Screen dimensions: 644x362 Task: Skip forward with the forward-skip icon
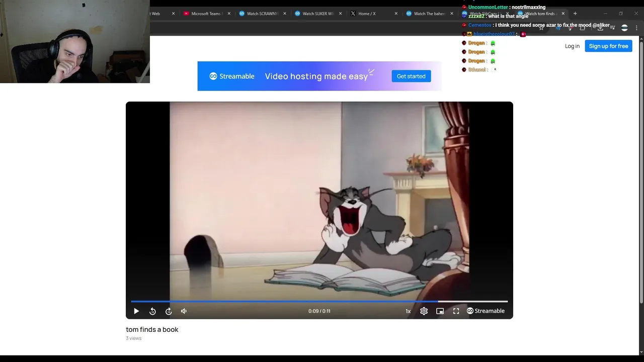(169, 311)
